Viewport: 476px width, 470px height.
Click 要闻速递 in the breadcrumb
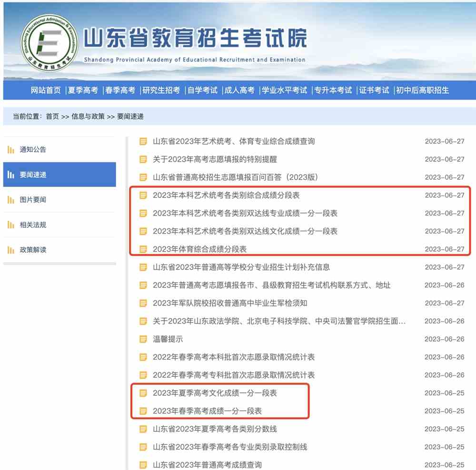click(x=130, y=117)
